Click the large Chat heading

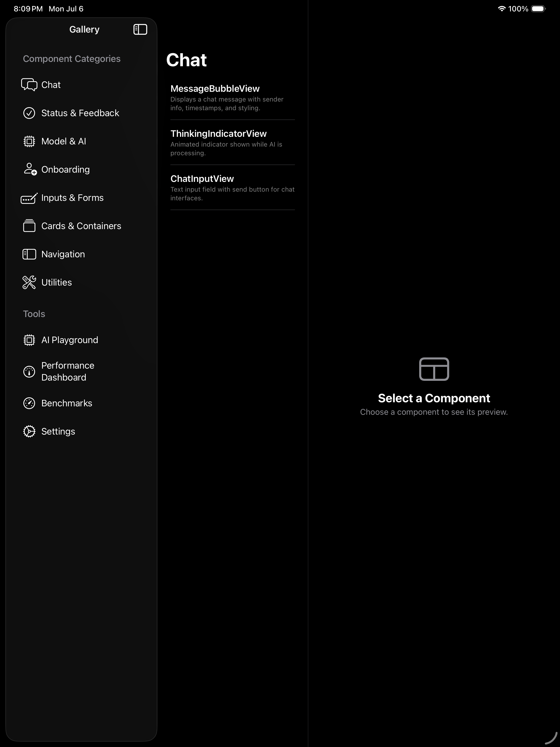[x=186, y=60]
